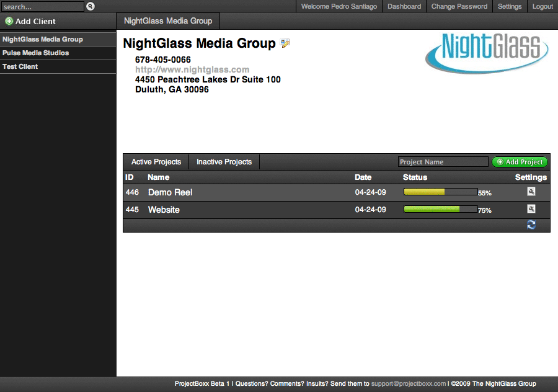This screenshot has height=392, width=558.
Task: Open Change Password in the top menu
Action: (459, 6)
